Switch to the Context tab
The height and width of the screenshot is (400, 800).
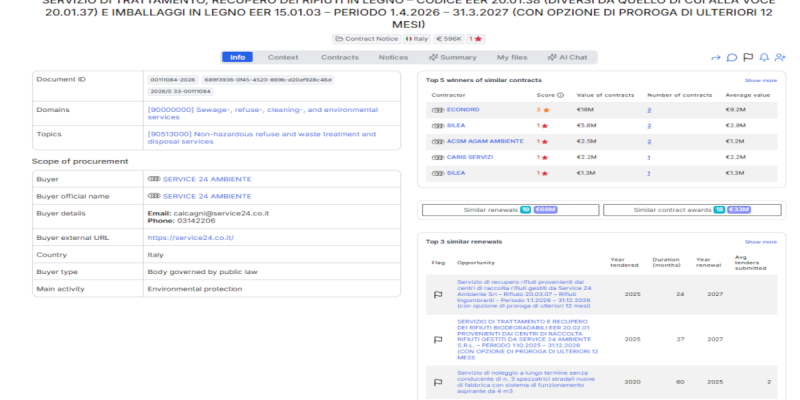click(283, 57)
